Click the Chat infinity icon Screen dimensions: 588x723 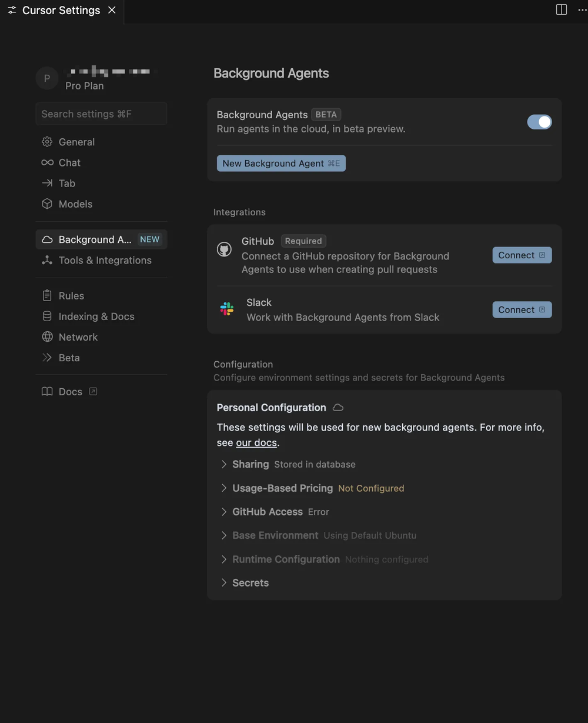(47, 162)
